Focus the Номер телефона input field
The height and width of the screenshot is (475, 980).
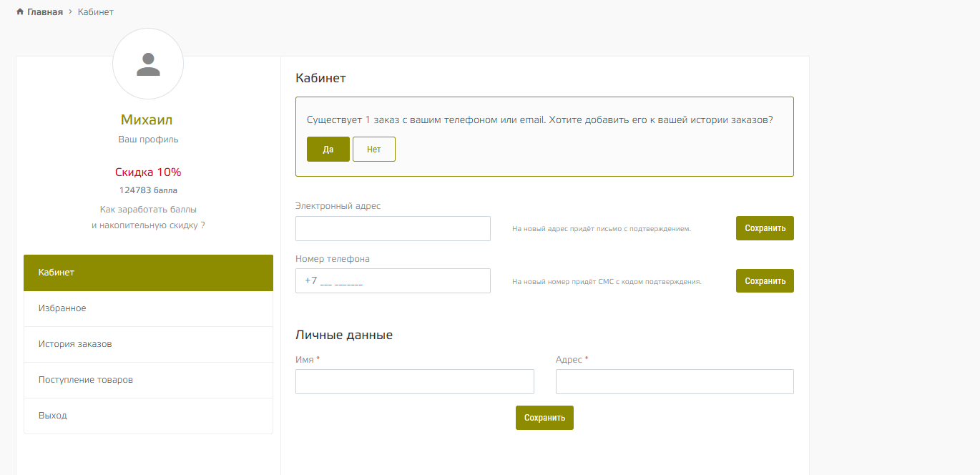click(393, 281)
